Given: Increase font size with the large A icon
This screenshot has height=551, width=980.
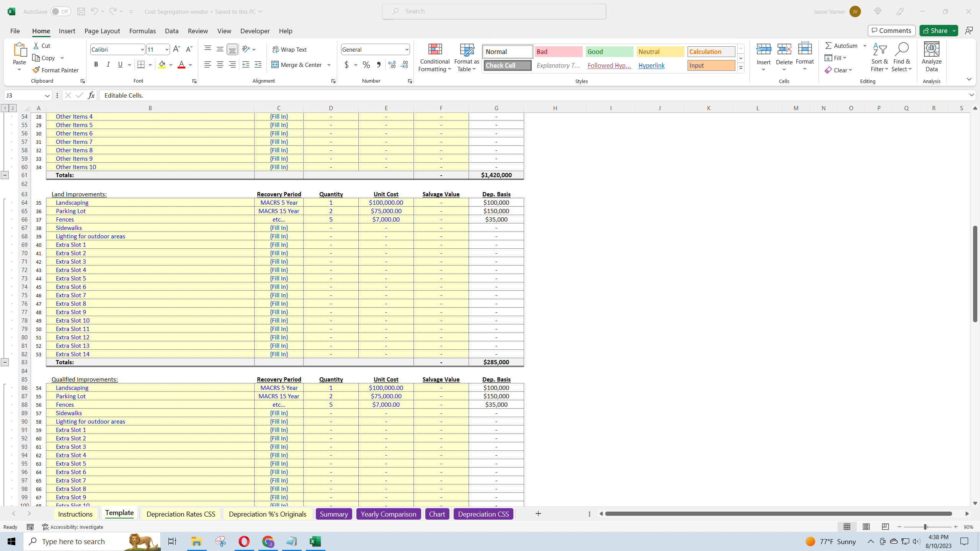Looking at the screenshot, I should point(176,49).
